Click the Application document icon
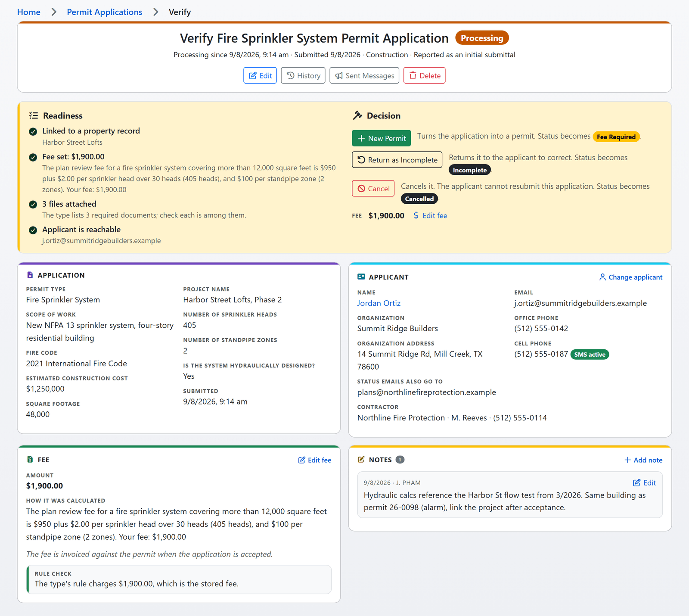The height and width of the screenshot is (616, 689). (30, 275)
